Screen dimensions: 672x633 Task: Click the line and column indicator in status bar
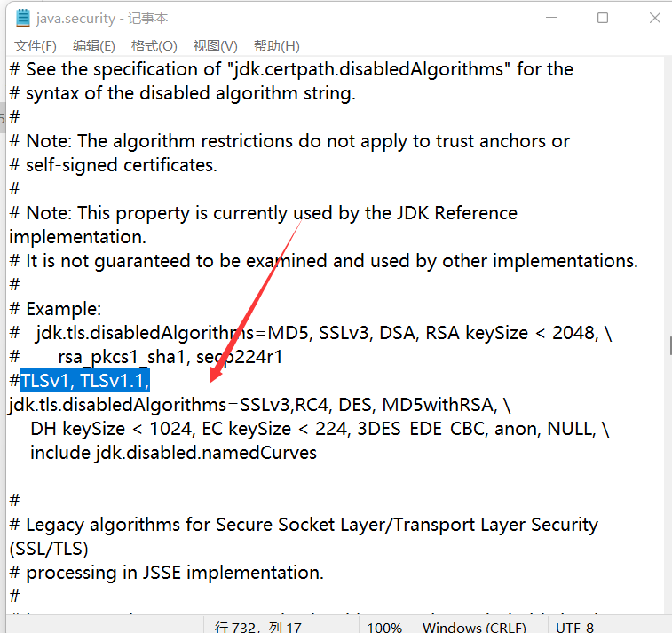point(257,627)
